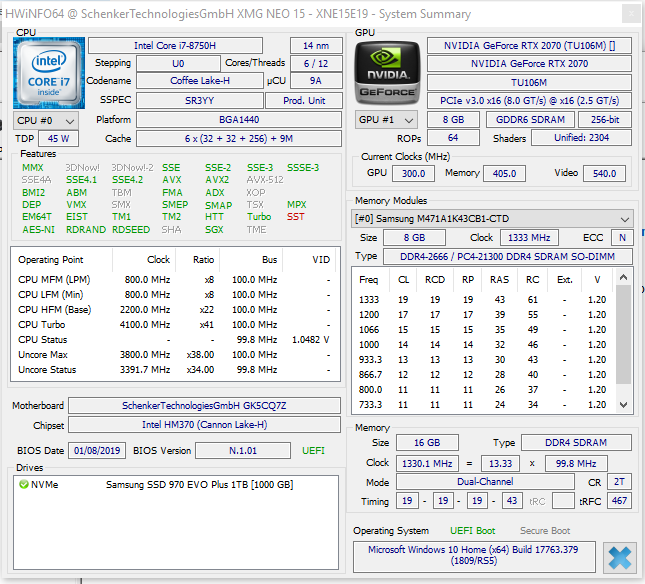
Task: Click the Shaders Unified: 2304 field
Action: 581,138
